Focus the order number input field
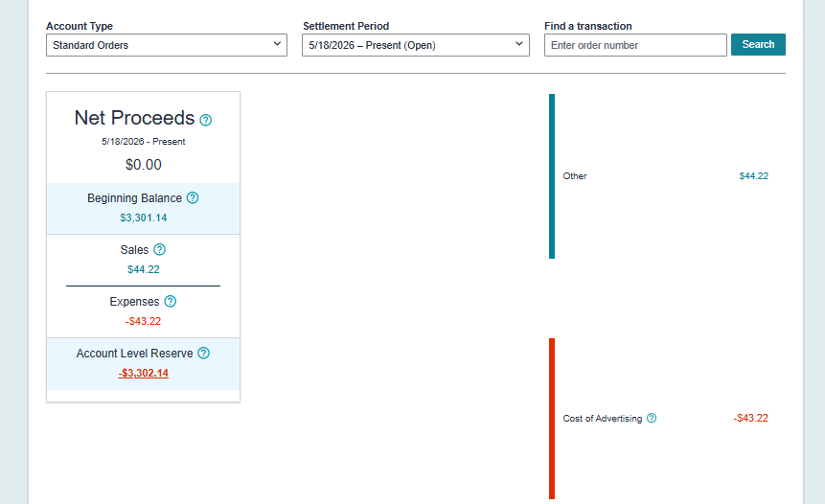Image resolution: width=825 pixels, height=504 pixels. 635,45
